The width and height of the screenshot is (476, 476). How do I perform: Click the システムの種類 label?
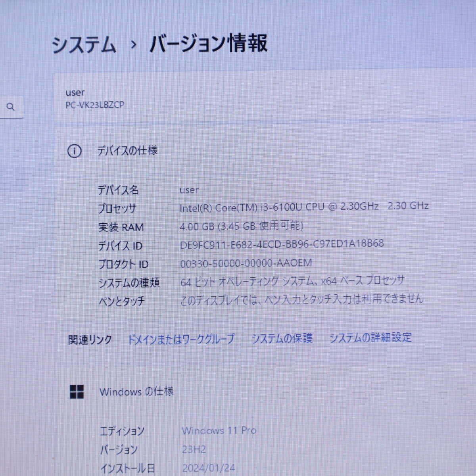(129, 283)
